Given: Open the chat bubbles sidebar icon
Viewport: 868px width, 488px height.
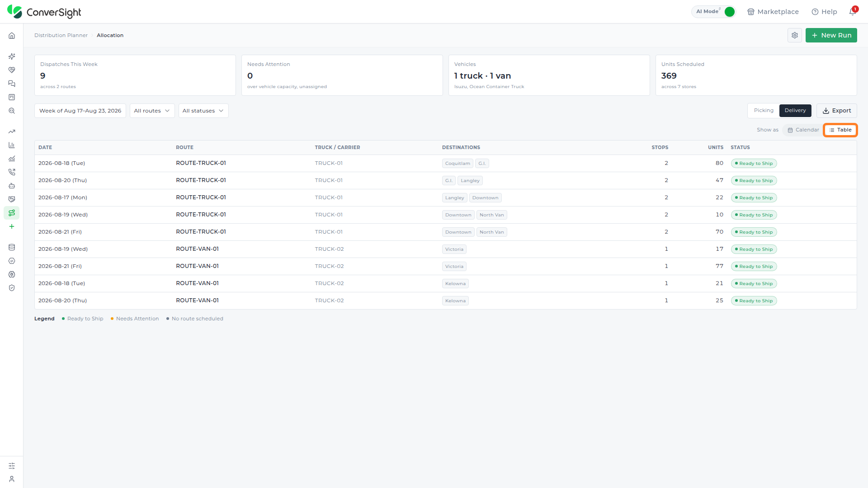Looking at the screenshot, I should click(12, 84).
